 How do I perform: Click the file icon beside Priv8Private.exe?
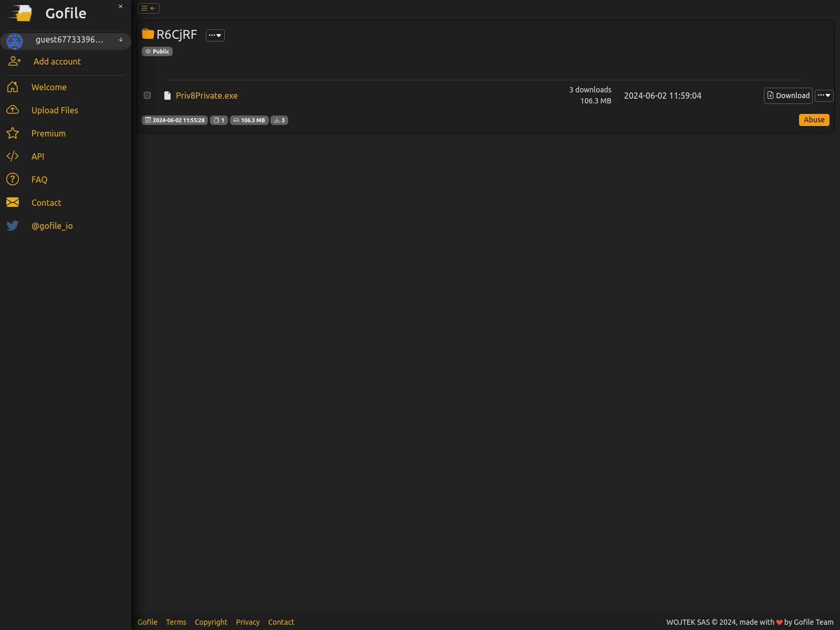tap(167, 96)
